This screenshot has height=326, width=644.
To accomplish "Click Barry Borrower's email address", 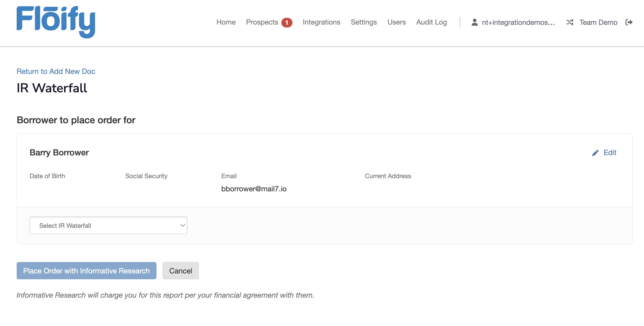I will pos(254,189).
